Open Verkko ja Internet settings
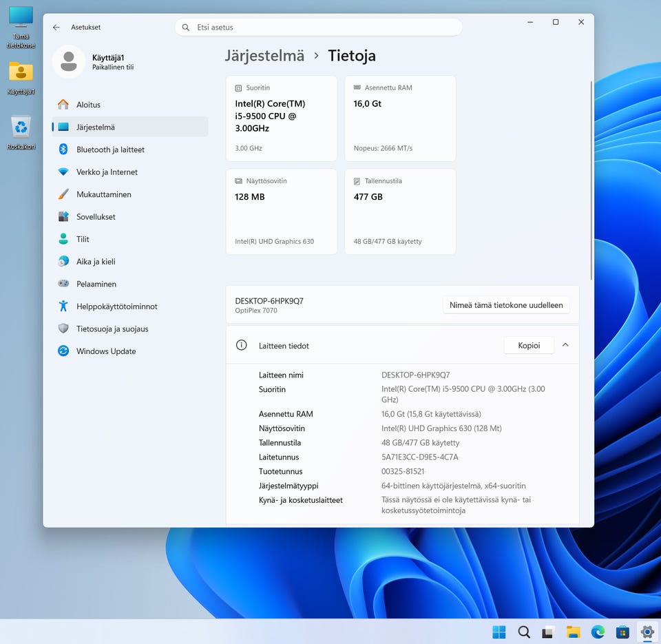This screenshot has width=661, height=644. pos(130,172)
